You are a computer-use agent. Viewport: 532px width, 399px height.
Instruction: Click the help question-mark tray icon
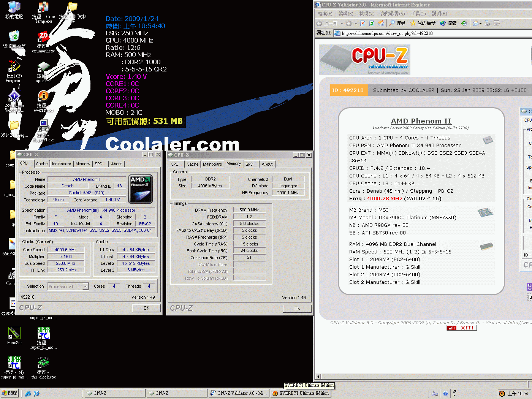[x=445, y=394]
